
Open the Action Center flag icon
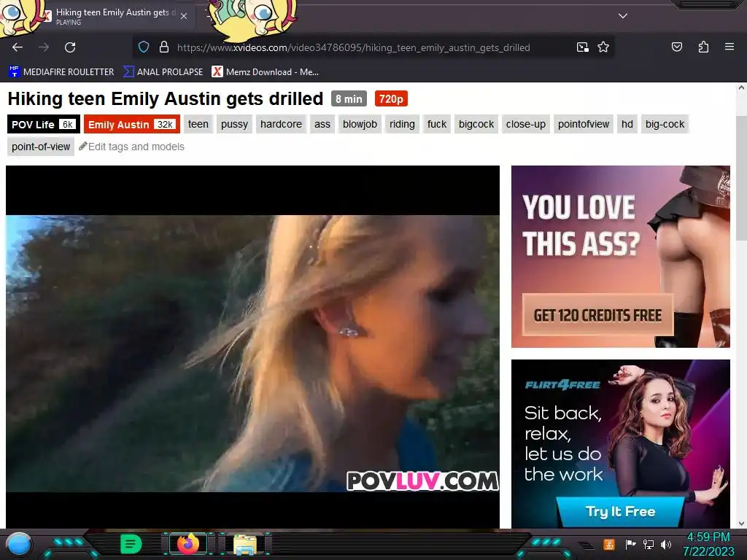[x=630, y=544]
